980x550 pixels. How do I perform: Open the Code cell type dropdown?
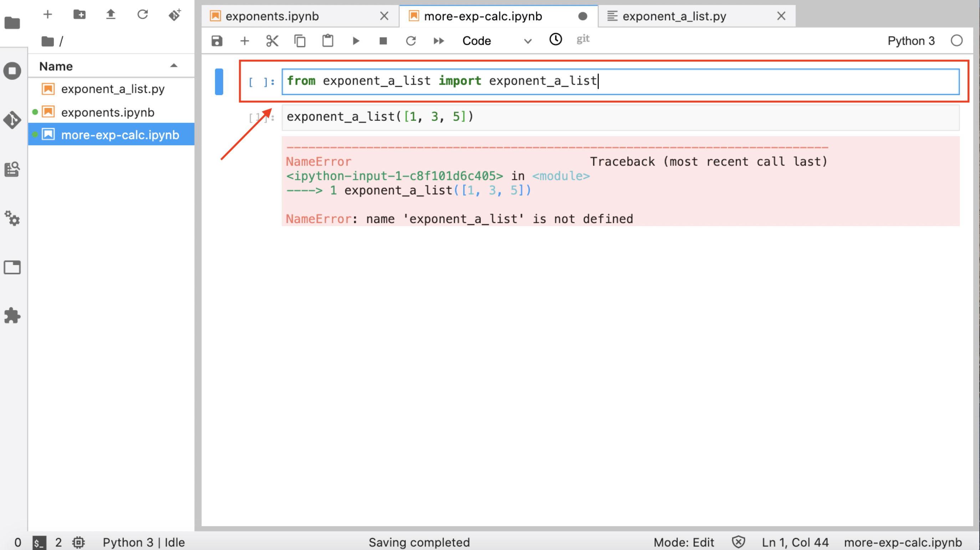point(496,41)
